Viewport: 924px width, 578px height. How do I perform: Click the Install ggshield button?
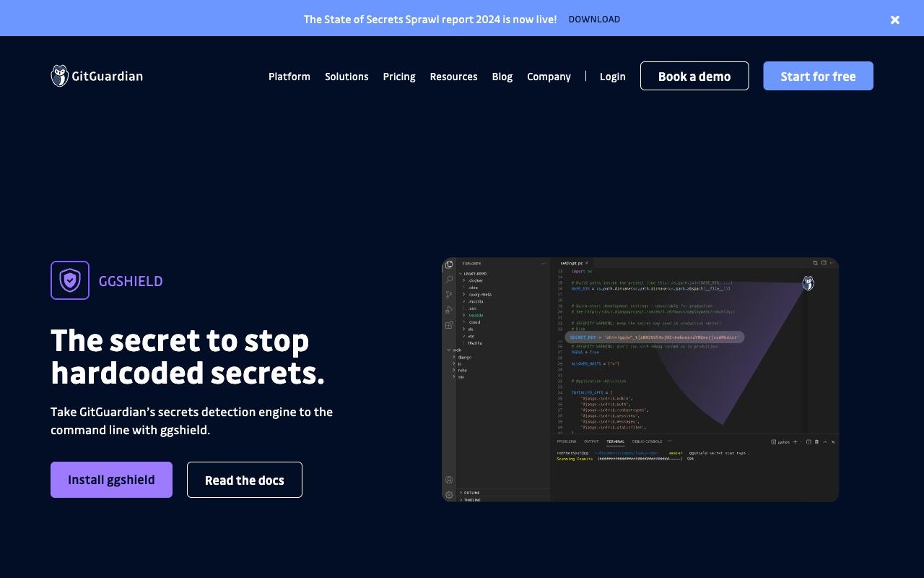click(x=111, y=480)
